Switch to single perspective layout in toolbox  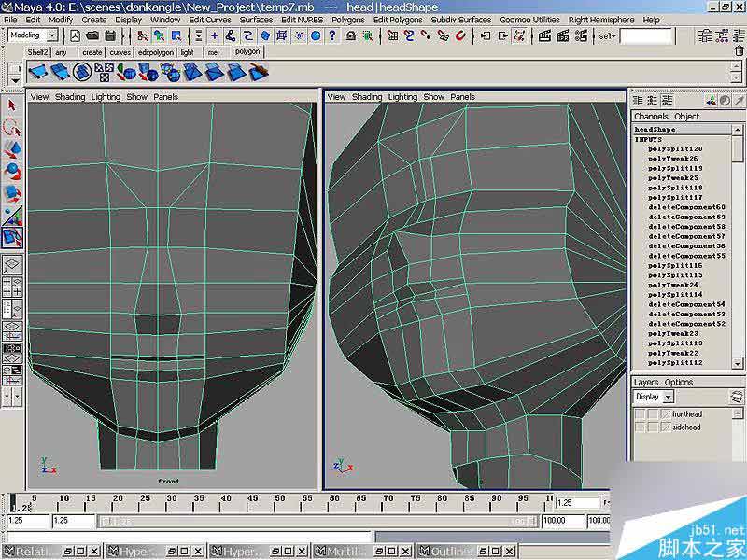pyautogui.click(x=12, y=266)
